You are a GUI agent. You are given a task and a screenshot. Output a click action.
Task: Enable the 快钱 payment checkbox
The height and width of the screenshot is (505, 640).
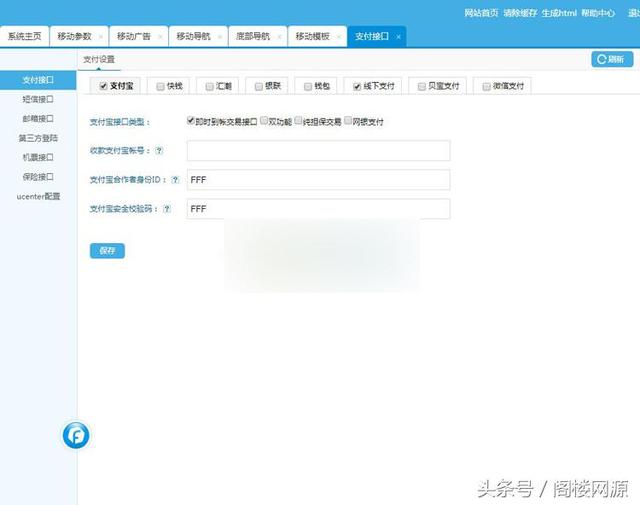click(x=160, y=86)
